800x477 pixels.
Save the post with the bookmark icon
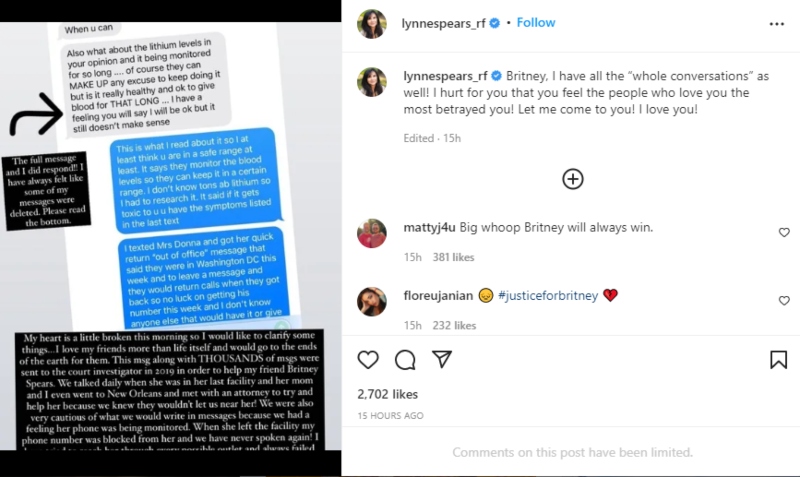pyautogui.click(x=779, y=360)
